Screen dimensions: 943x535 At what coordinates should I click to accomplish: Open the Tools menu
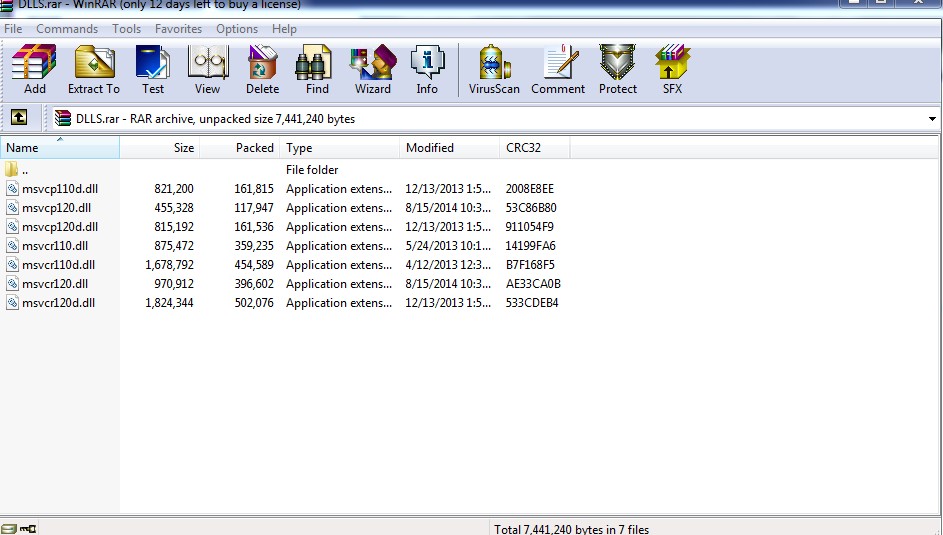point(126,29)
